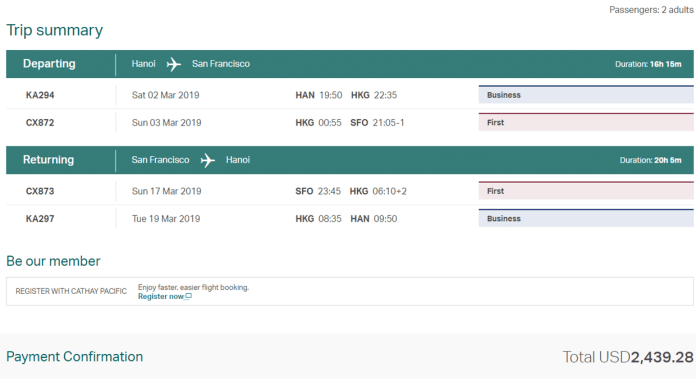Click the airplane icon in Departing header
The image size is (696, 386).
(174, 64)
